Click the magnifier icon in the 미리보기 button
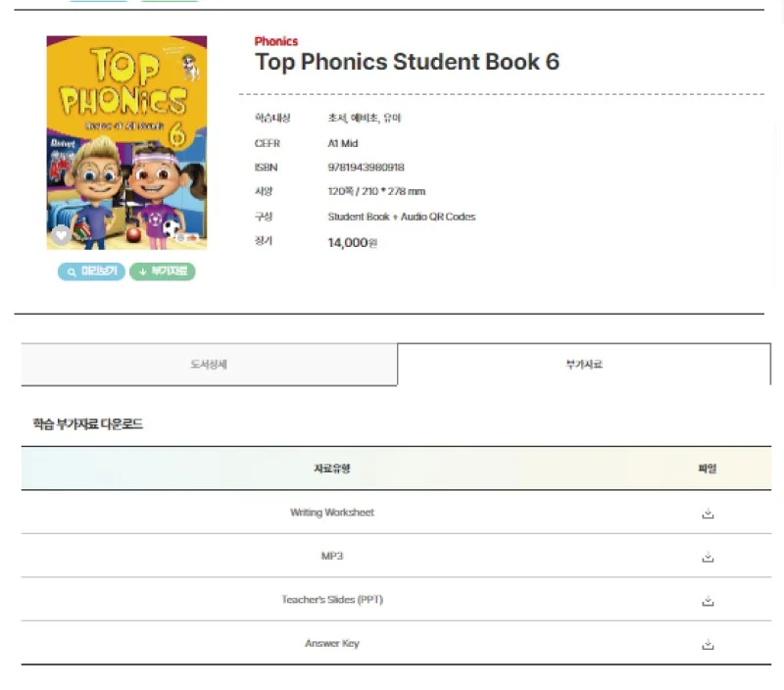Viewport: 784px width, 690px height. click(x=72, y=272)
